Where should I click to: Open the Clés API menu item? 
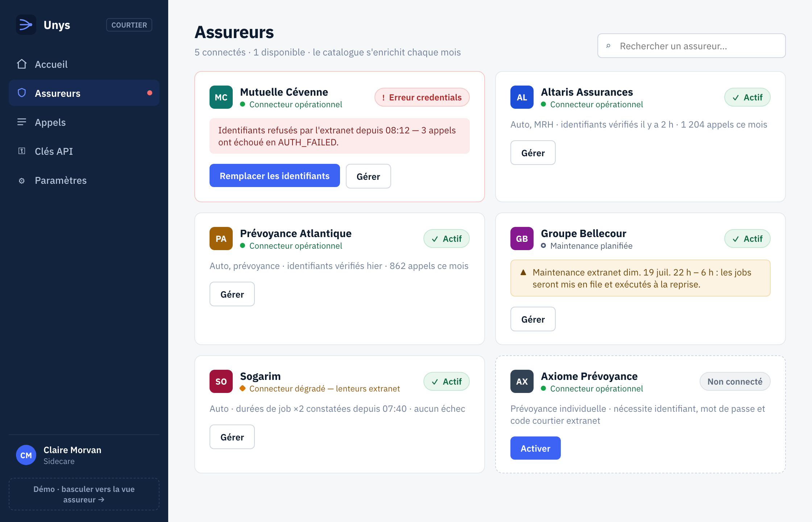84,151
